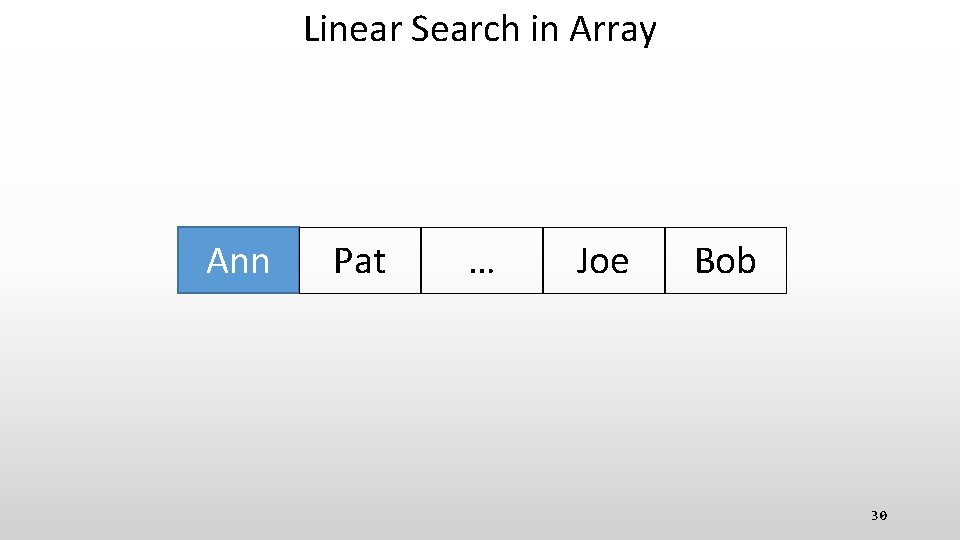Select the ellipsis array cell

[482, 261]
